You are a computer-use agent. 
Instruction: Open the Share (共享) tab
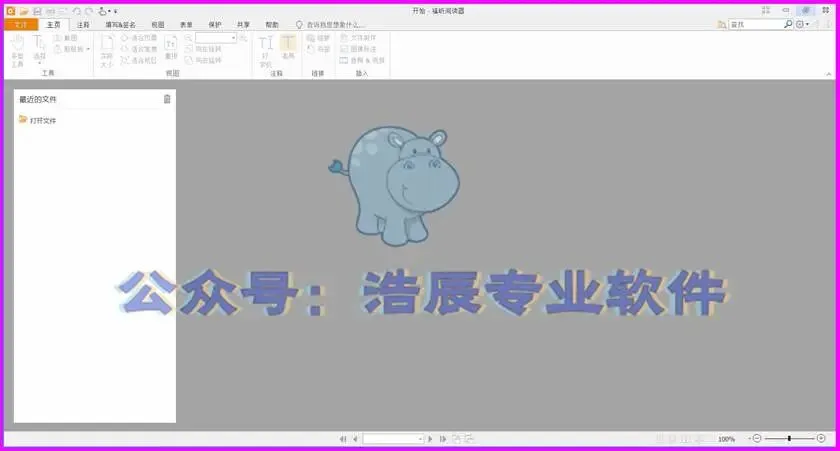tap(243, 25)
